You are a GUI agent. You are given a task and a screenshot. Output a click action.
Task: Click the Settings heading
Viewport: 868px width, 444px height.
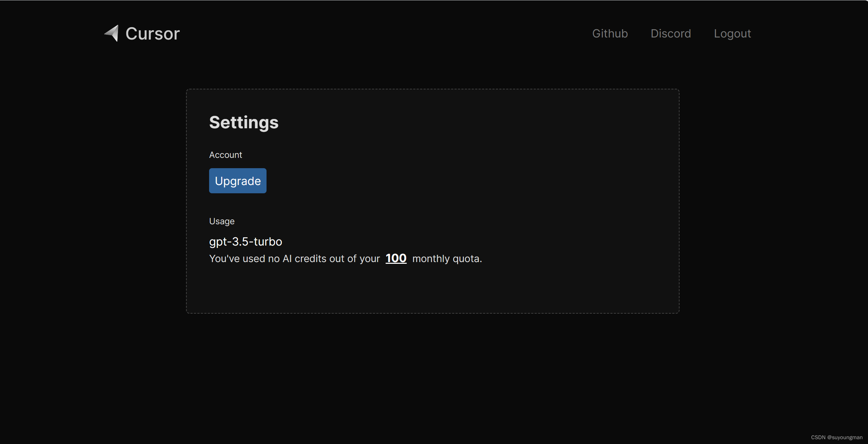243,122
